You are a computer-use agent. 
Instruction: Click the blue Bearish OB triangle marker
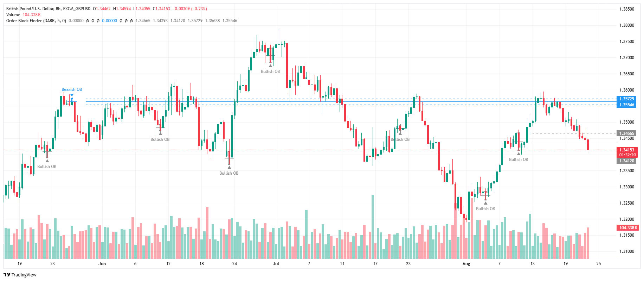(x=72, y=95)
